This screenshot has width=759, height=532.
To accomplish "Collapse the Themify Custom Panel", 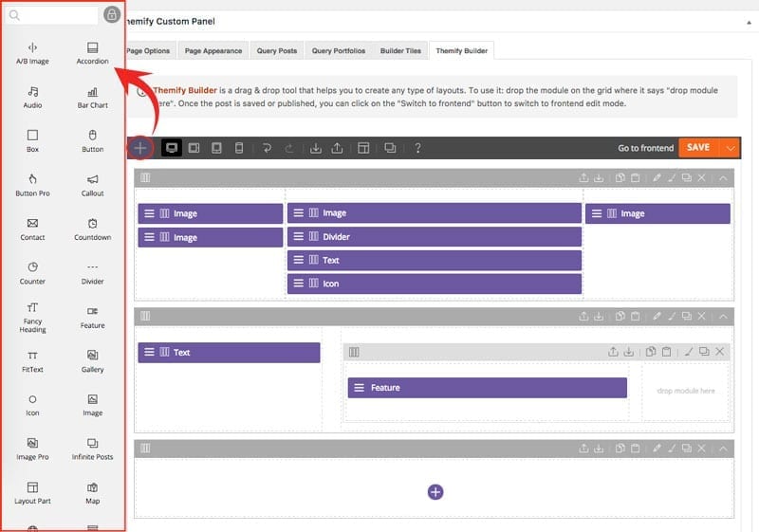I will click(749, 22).
